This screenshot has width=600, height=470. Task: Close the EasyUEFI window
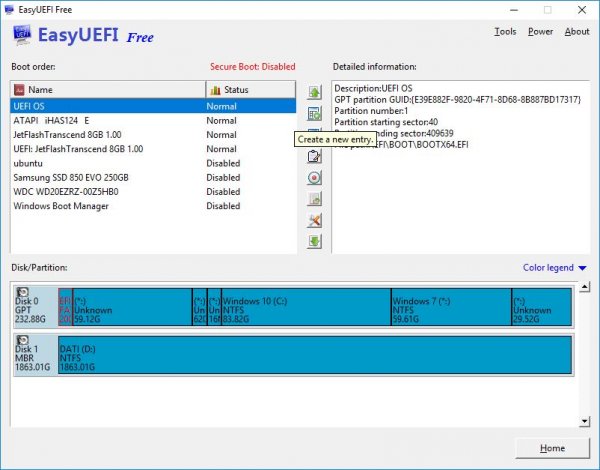(x=582, y=10)
